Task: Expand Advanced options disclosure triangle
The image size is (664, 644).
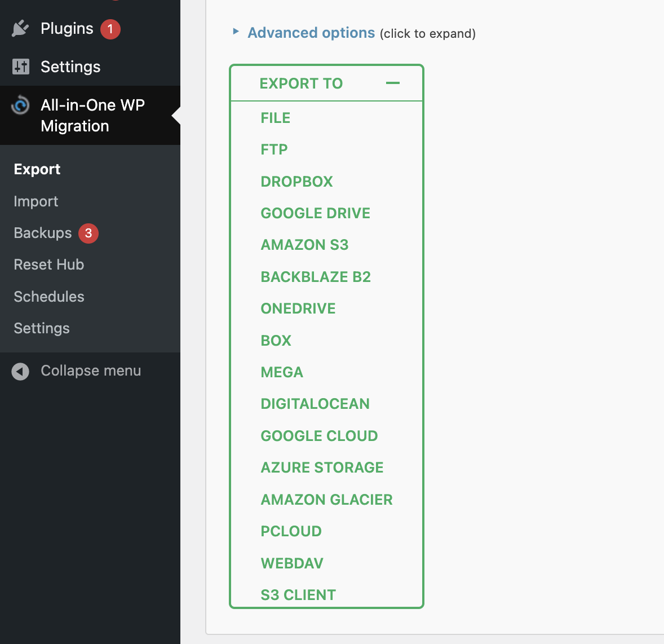Action: [236, 32]
